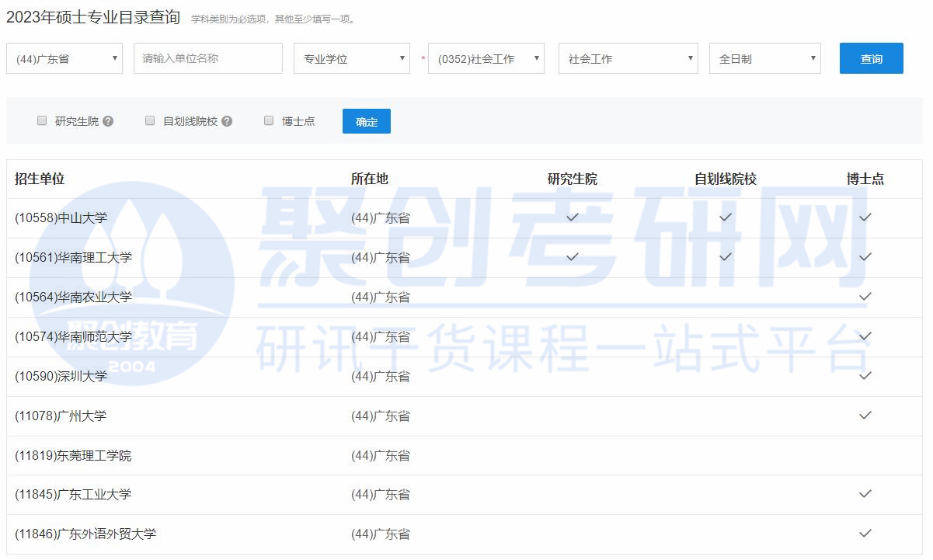The width and height of the screenshot is (933, 560).
Task: Click the 研究生院 column header
Action: pyautogui.click(x=573, y=179)
